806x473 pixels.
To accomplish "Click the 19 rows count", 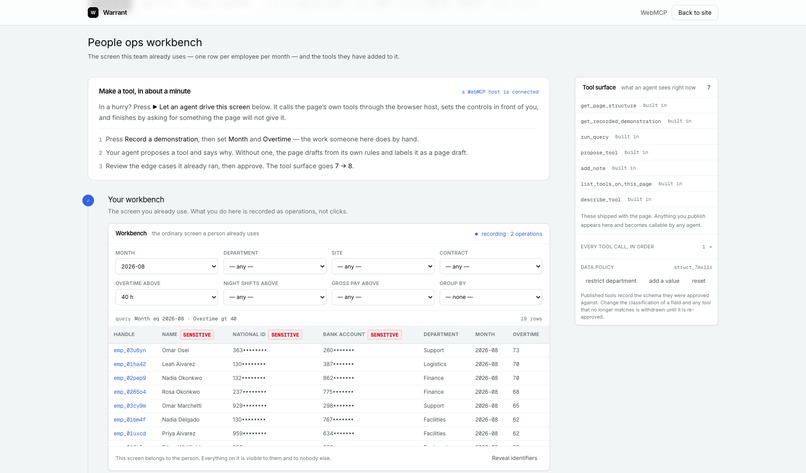I will click(x=531, y=319).
